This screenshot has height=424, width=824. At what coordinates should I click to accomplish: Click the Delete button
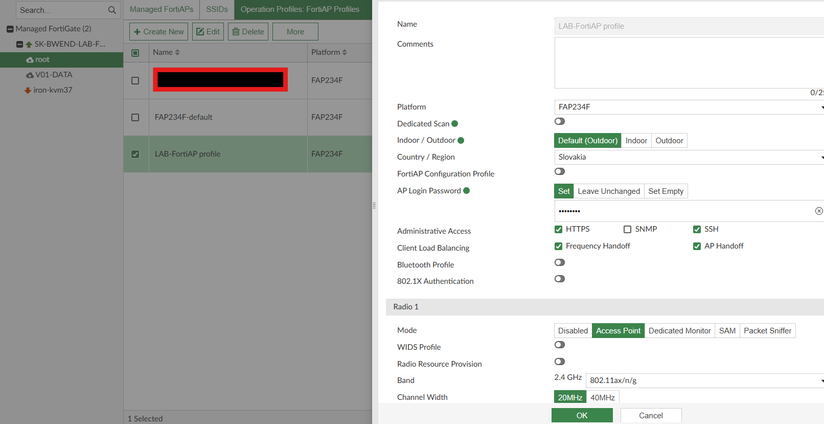(x=248, y=32)
